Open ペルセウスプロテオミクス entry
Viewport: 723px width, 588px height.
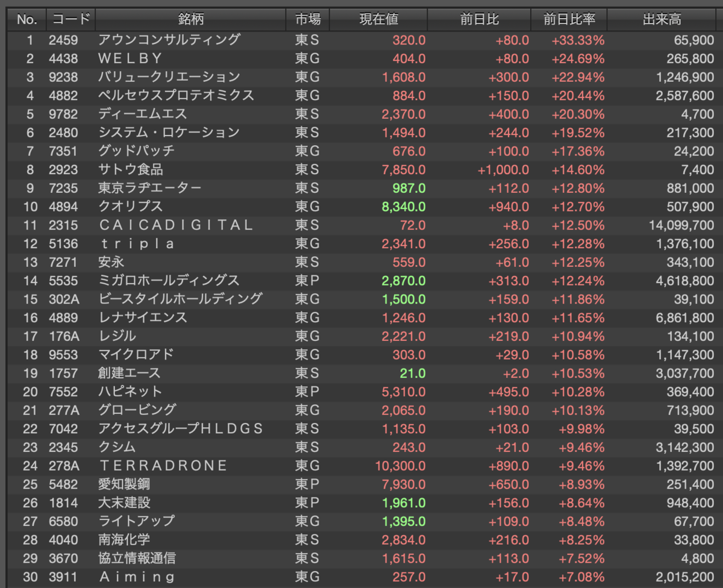(177, 95)
